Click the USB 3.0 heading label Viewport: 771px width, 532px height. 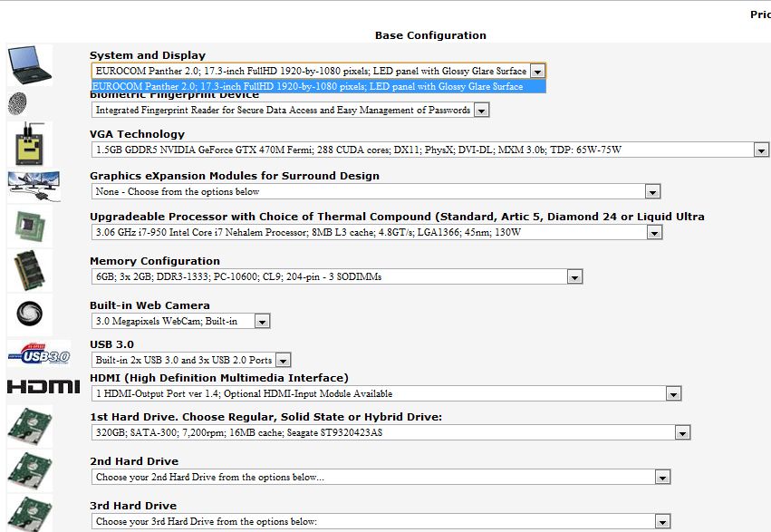111,344
